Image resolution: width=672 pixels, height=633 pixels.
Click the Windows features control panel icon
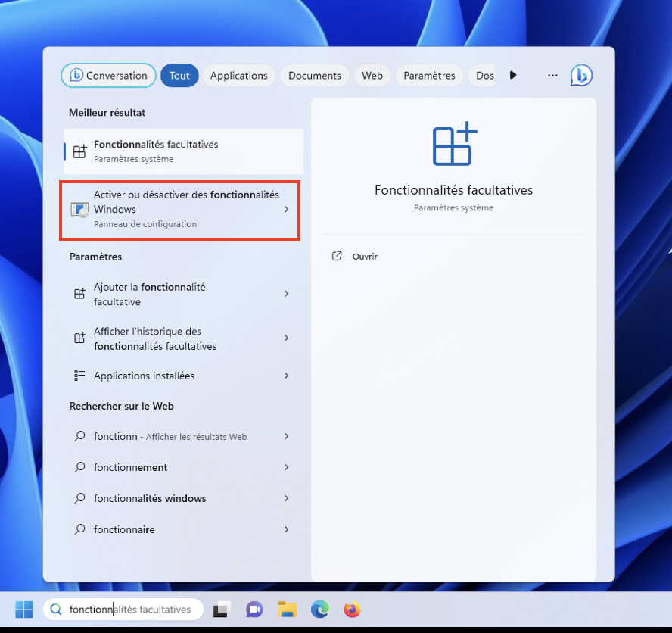[x=79, y=210]
